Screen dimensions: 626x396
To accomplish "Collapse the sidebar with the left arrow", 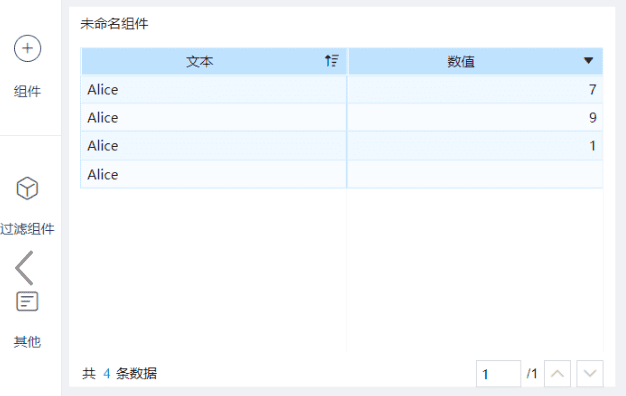I will tap(24, 268).
